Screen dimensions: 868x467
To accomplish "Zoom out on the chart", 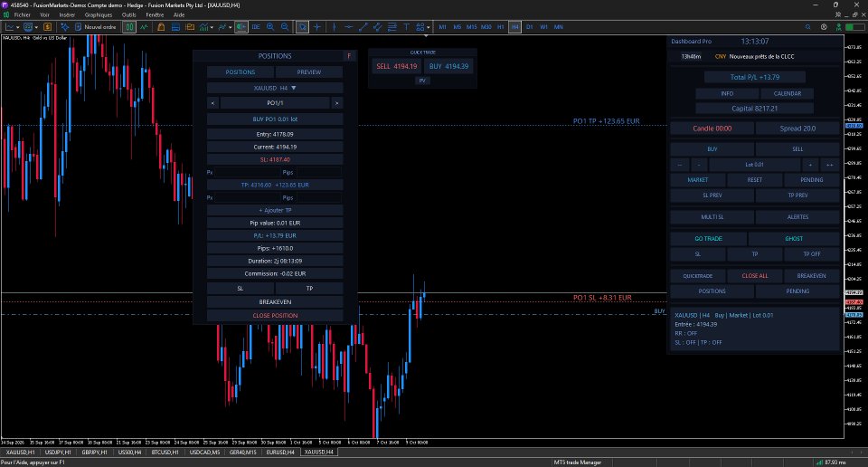I will pos(285,26).
